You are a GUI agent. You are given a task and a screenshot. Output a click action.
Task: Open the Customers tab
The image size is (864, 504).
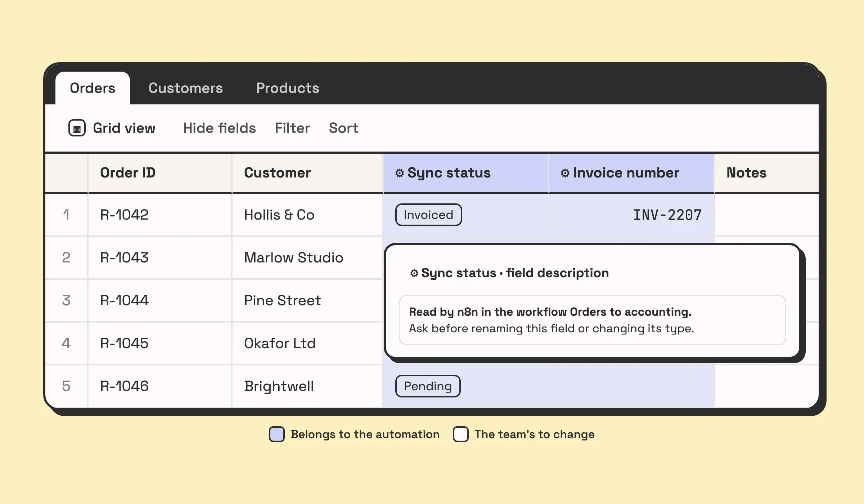point(186,88)
